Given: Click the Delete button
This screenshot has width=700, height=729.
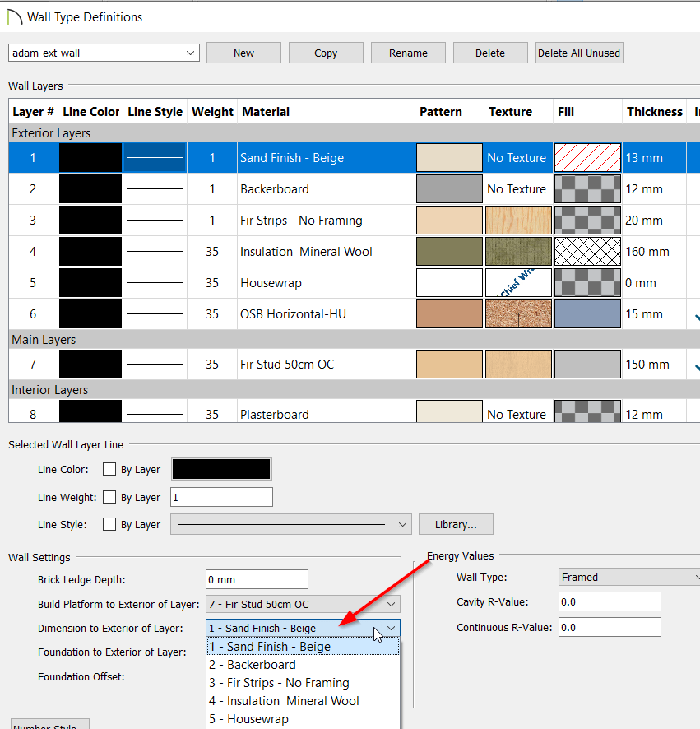Looking at the screenshot, I should (x=490, y=53).
